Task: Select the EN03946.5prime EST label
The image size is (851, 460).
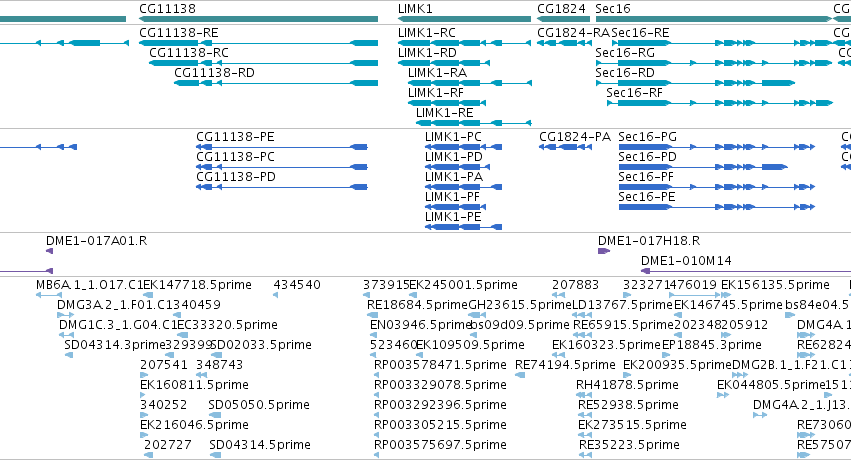Action: click(420, 325)
